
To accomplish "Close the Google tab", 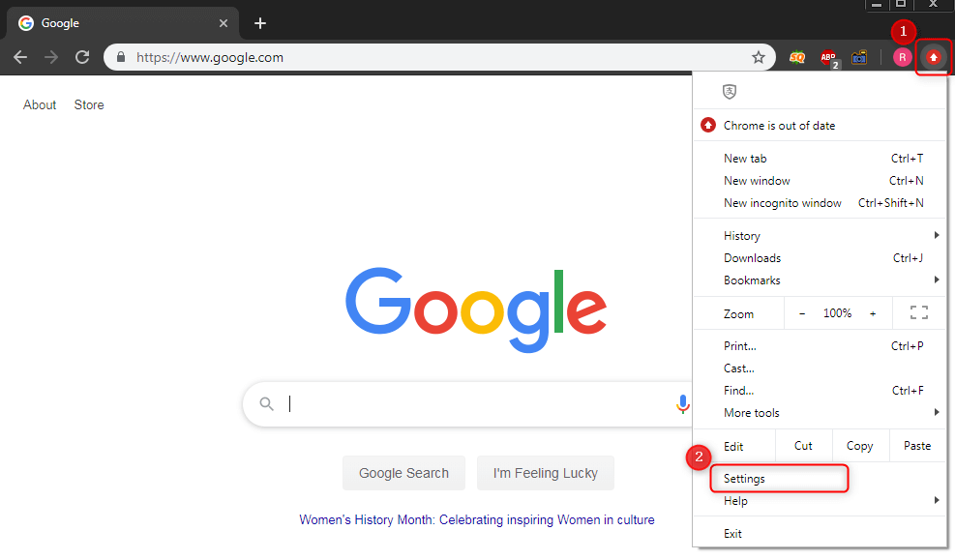I will (x=224, y=23).
